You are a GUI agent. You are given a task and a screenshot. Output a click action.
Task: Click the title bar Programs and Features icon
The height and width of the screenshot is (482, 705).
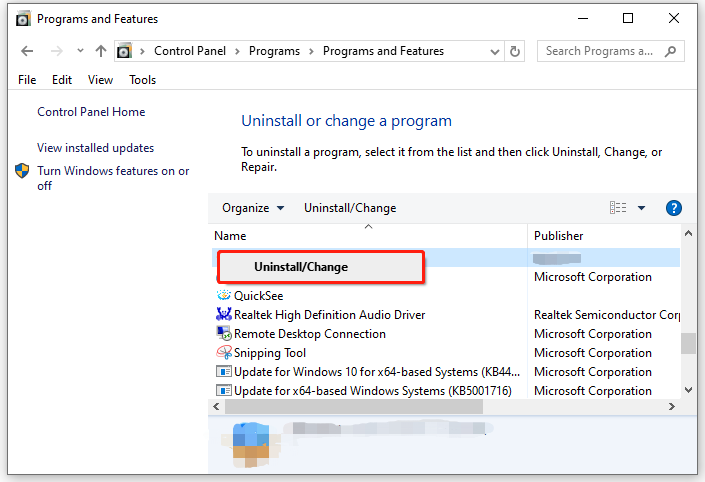pos(23,19)
